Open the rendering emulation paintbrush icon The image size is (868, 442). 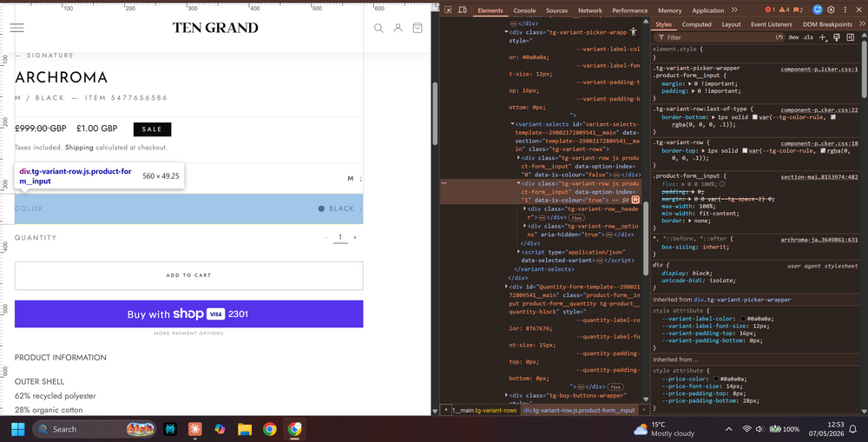837,37
